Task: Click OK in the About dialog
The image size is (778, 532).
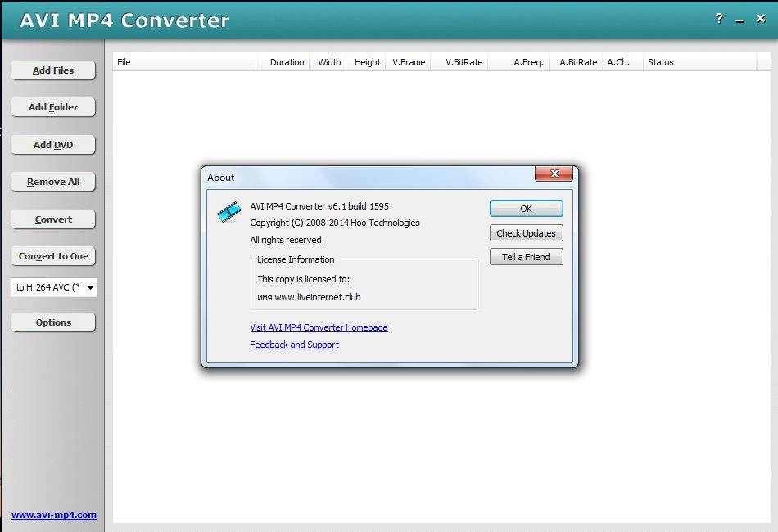Action: pyautogui.click(x=526, y=209)
